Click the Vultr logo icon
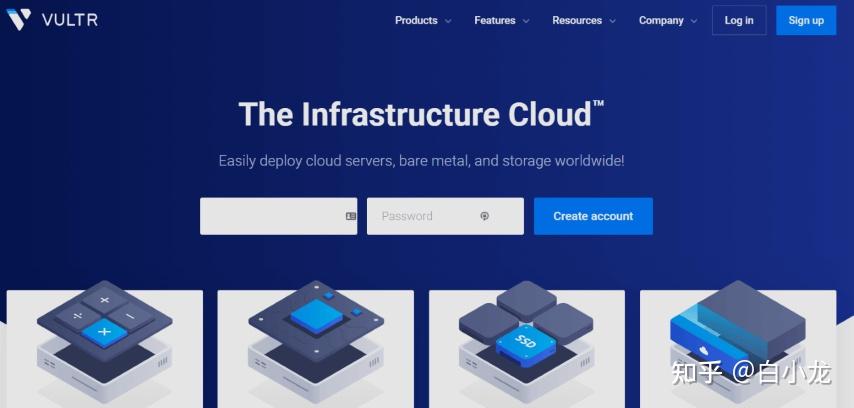Screen dimensions: 854x408 [19, 20]
